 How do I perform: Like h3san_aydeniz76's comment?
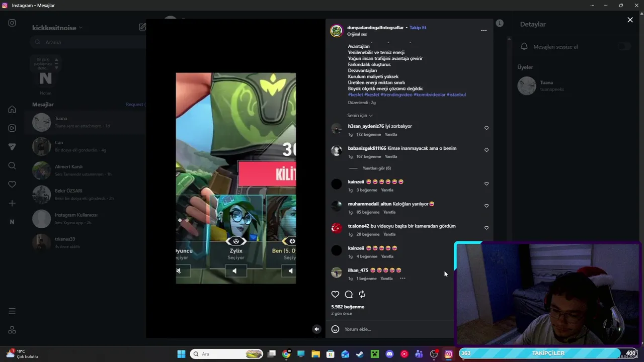pyautogui.click(x=487, y=128)
